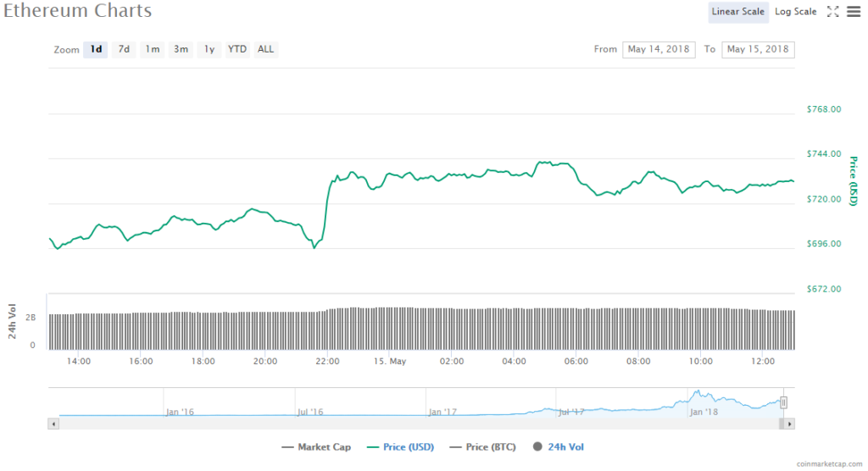This screenshot has width=868, height=471.
Task: Choose the YTD zoom option
Action: pos(237,49)
